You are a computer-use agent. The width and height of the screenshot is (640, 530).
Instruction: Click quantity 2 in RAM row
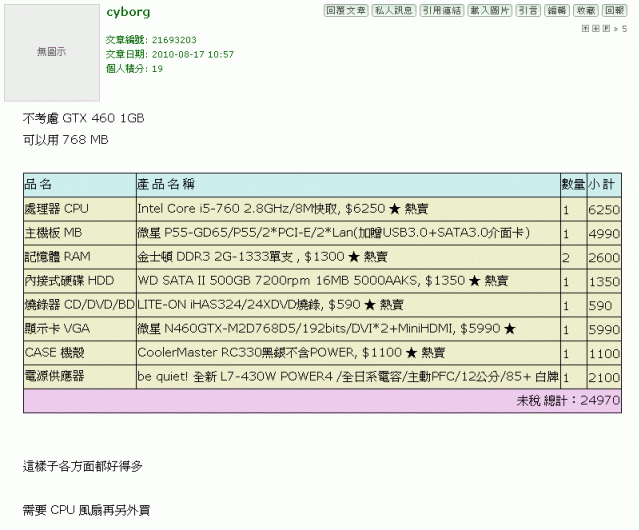pos(573,258)
